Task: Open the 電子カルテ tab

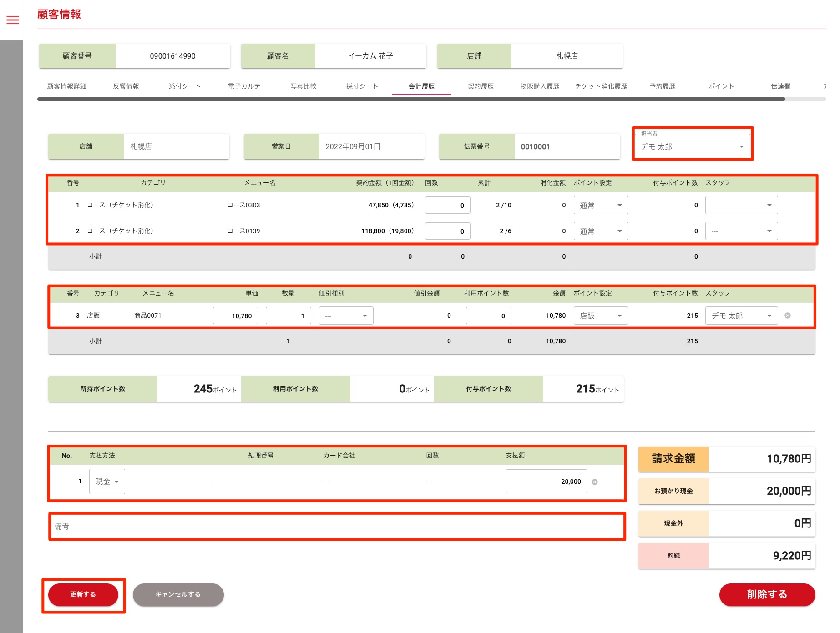Action: coord(244,86)
